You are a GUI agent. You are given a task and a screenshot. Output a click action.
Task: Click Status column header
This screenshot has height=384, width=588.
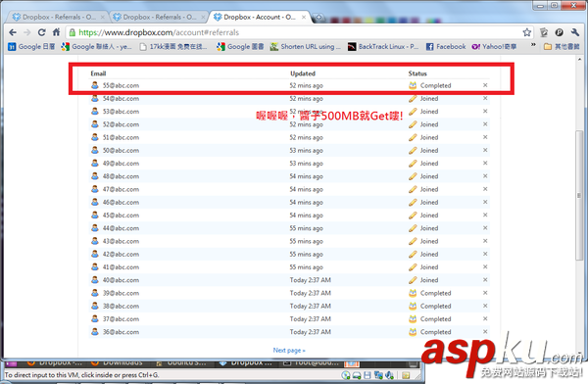click(x=417, y=73)
